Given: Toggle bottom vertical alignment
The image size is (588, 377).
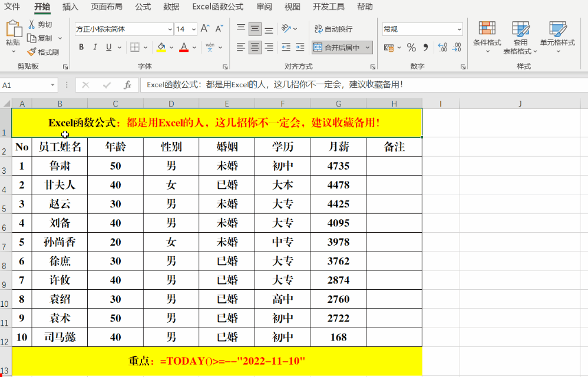Looking at the screenshot, I should [x=269, y=29].
